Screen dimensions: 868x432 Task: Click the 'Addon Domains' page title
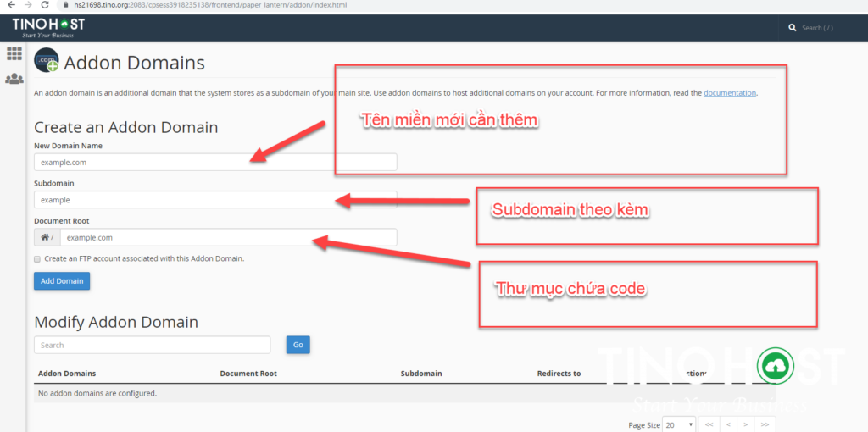135,63
